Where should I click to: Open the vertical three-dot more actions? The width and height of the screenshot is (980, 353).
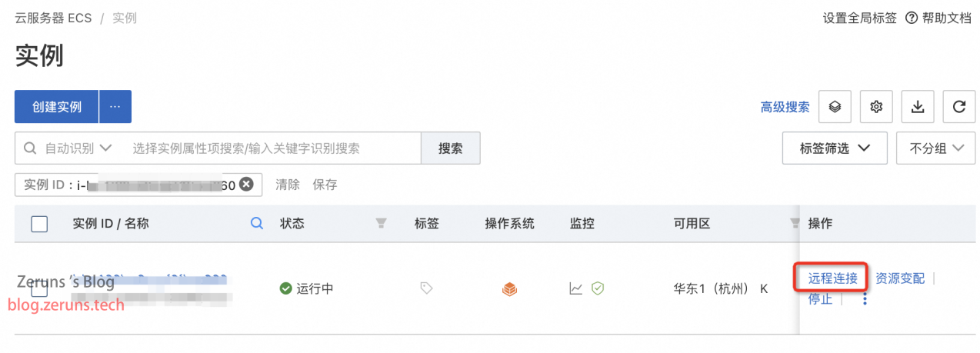tap(865, 299)
